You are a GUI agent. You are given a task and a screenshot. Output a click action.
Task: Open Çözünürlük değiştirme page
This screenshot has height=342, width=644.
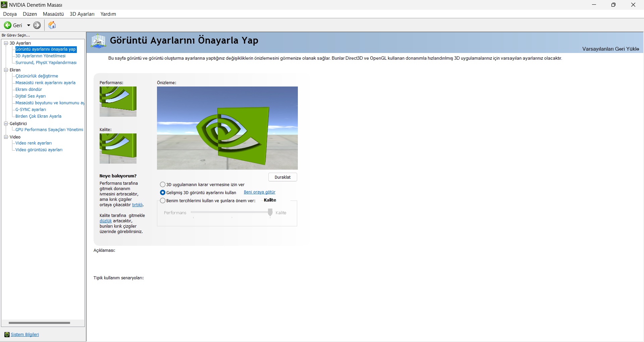(37, 76)
